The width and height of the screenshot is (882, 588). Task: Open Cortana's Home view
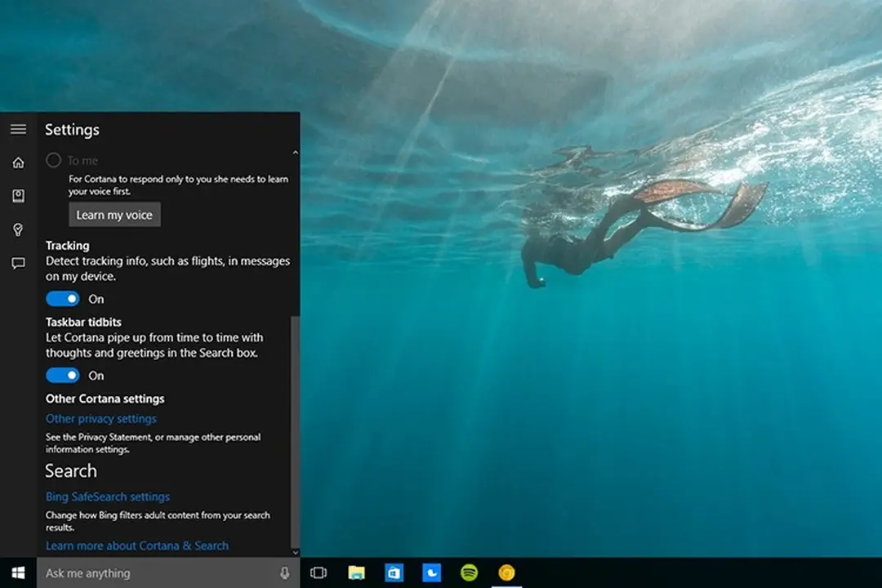coord(18,163)
